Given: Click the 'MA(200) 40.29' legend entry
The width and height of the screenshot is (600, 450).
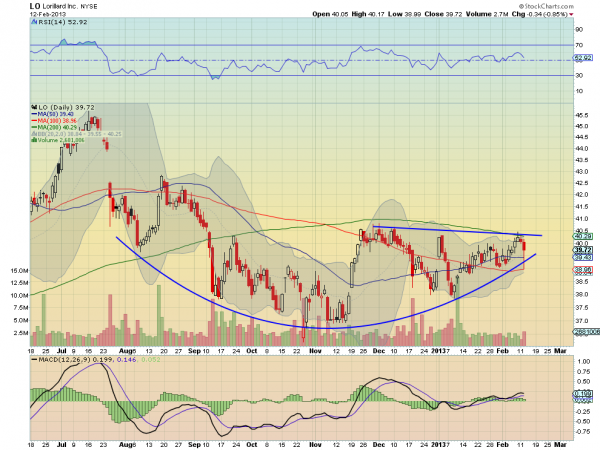Looking at the screenshot, I should (57, 127).
